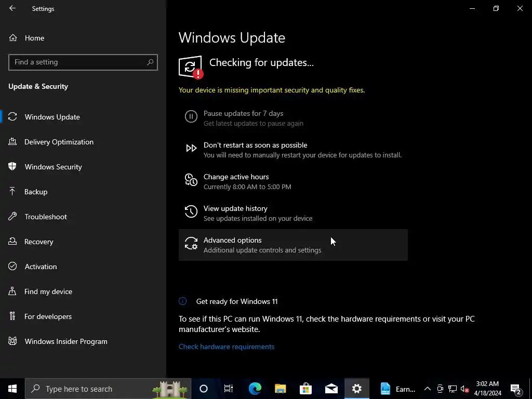This screenshot has height=399, width=532.
Task: Go to Backup settings
Action: (83, 192)
